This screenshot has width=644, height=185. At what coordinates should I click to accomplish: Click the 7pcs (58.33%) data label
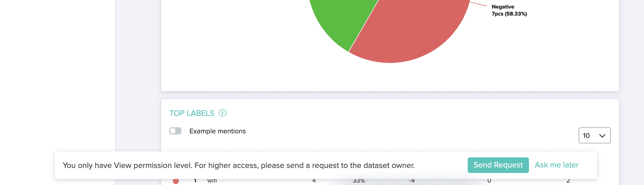tap(509, 14)
